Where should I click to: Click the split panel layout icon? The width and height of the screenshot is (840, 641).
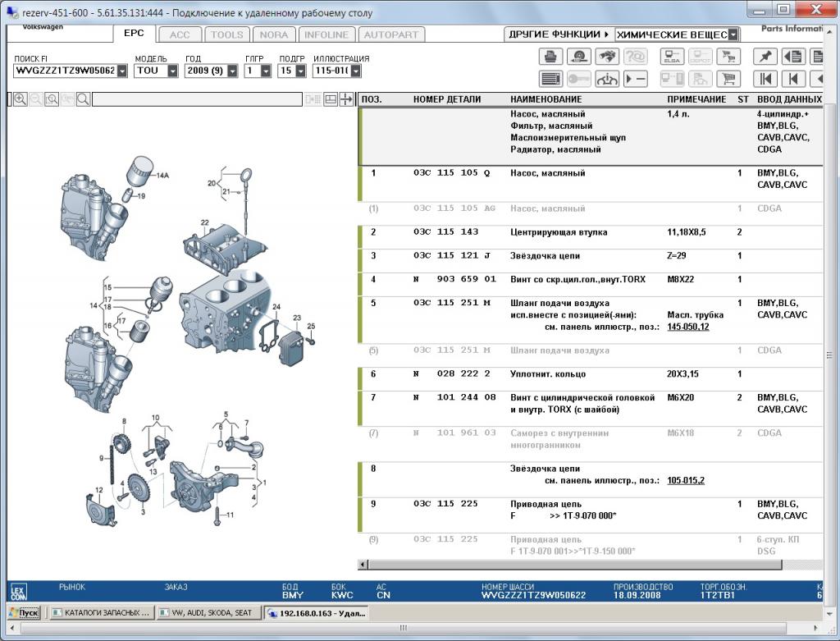click(331, 99)
